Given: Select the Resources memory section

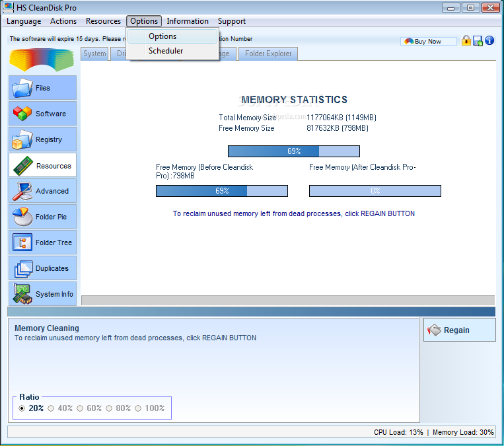Looking at the screenshot, I should (42, 165).
